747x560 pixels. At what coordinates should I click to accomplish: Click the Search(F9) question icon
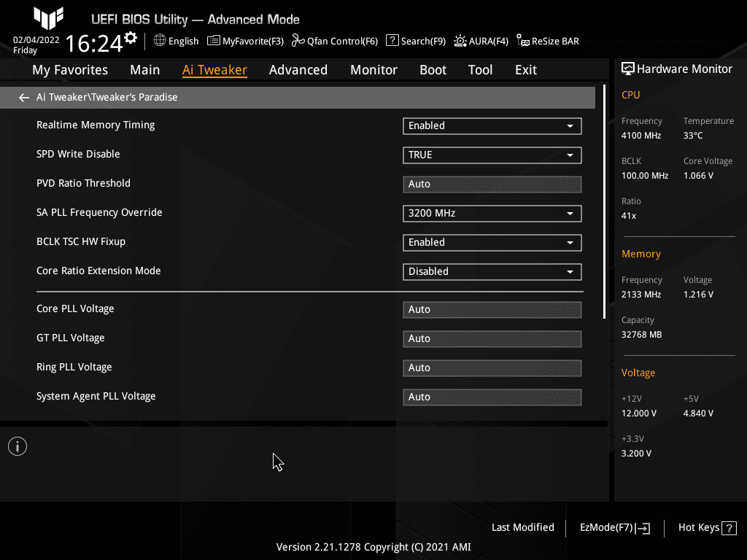392,41
